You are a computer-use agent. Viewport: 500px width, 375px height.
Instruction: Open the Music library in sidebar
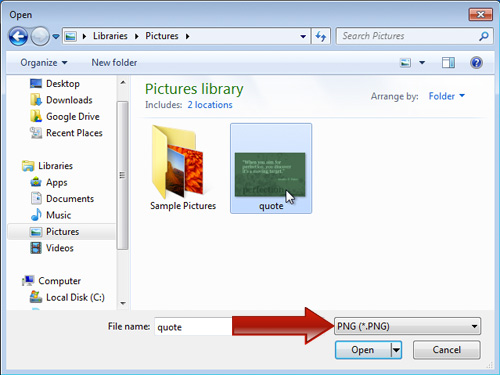[x=58, y=215]
